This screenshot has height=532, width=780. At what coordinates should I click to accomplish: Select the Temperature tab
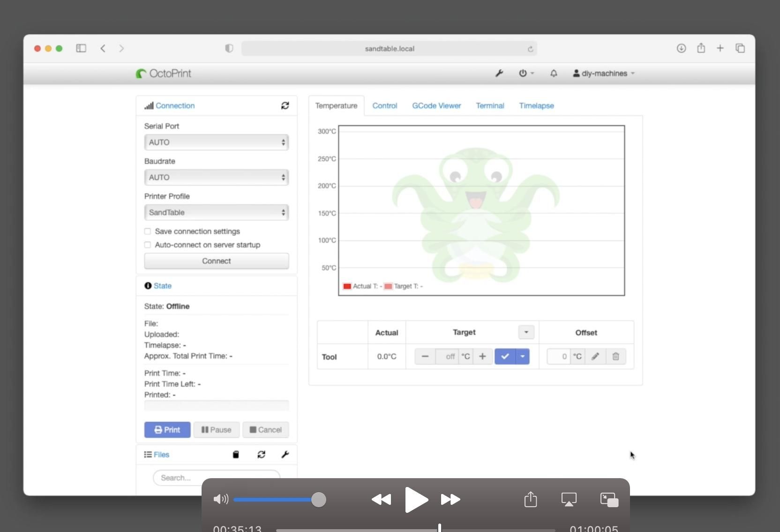point(336,106)
